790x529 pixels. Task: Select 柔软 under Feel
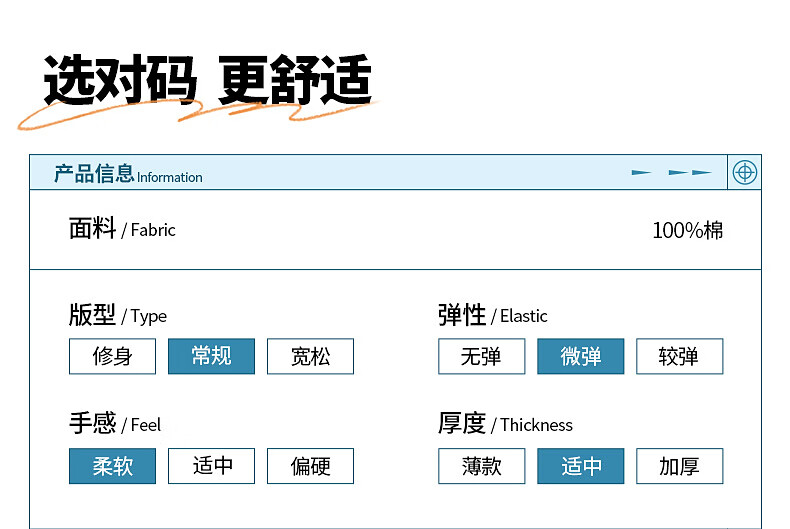tap(112, 466)
